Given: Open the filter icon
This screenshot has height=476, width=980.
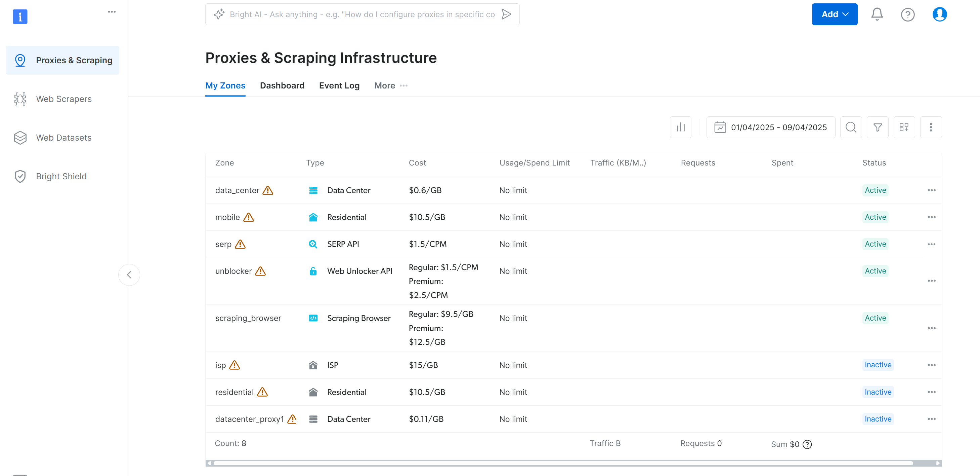Looking at the screenshot, I should [x=878, y=127].
